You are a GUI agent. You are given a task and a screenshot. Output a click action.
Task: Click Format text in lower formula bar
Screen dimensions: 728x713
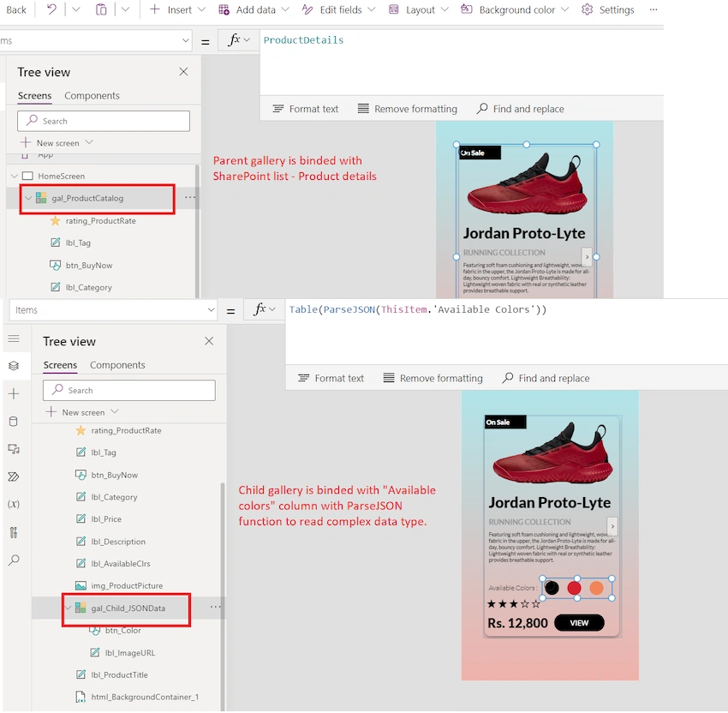(x=331, y=378)
